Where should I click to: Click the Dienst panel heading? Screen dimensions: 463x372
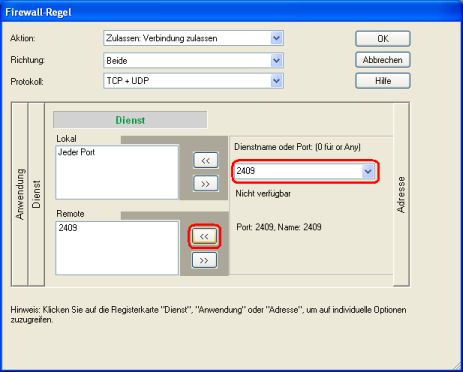[x=130, y=120]
